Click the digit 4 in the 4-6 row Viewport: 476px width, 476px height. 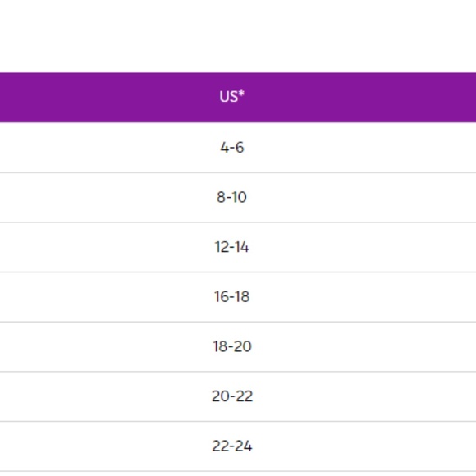pyautogui.click(x=224, y=148)
